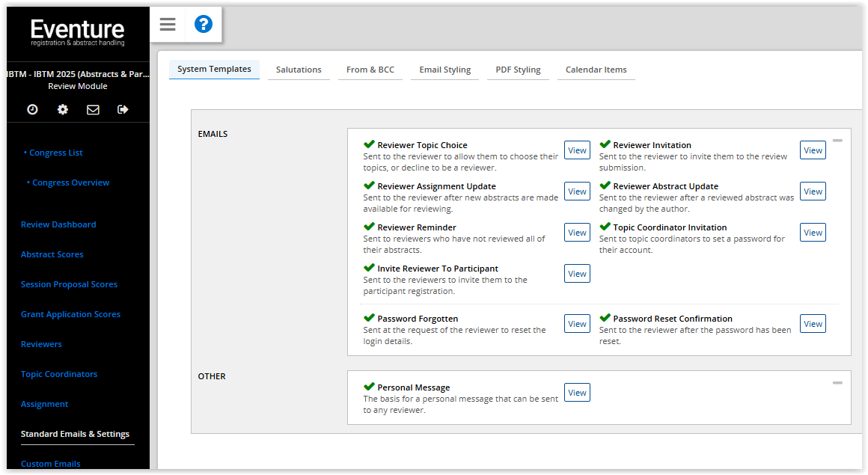Open Abstract Scores page

coord(52,254)
